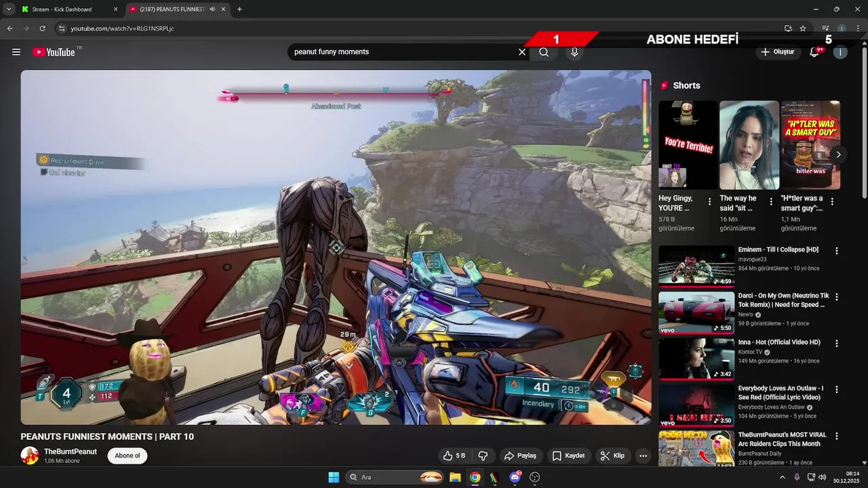868x488 pixels.
Task: Open Discord from the taskbar
Action: click(x=515, y=477)
